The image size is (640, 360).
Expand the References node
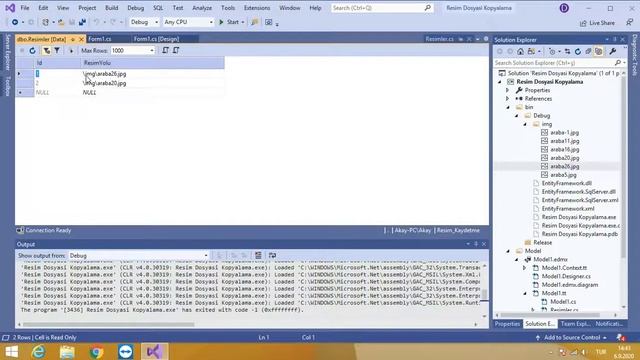click(507, 99)
